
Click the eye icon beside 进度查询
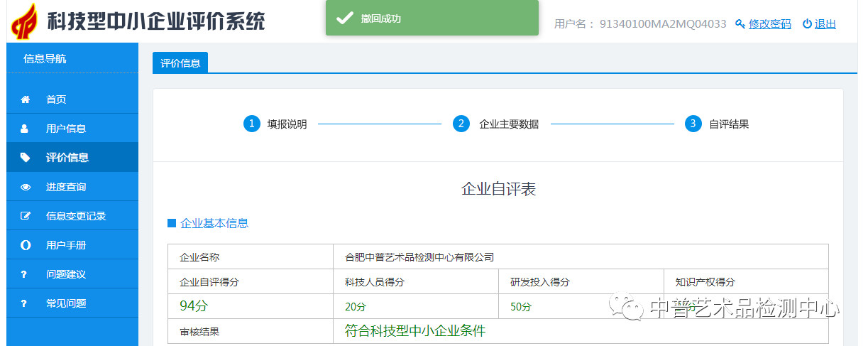coord(26,187)
